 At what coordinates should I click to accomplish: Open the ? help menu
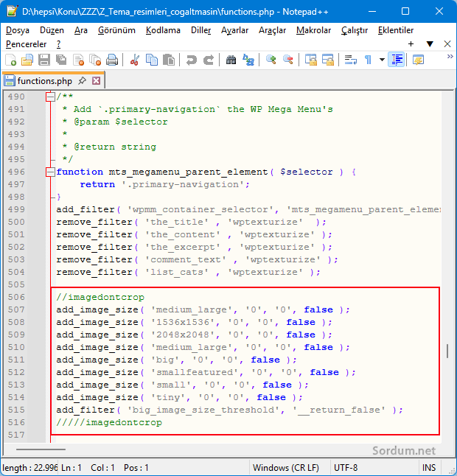click(59, 44)
